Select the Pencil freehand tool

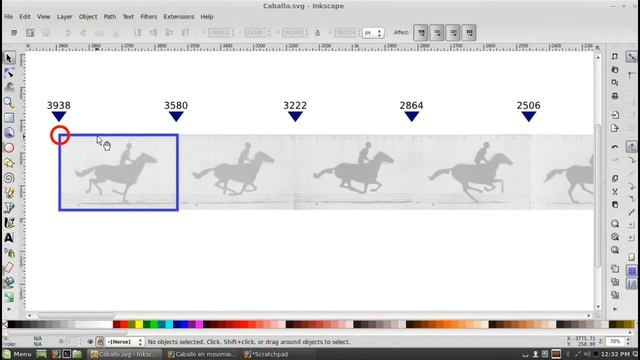point(9,193)
